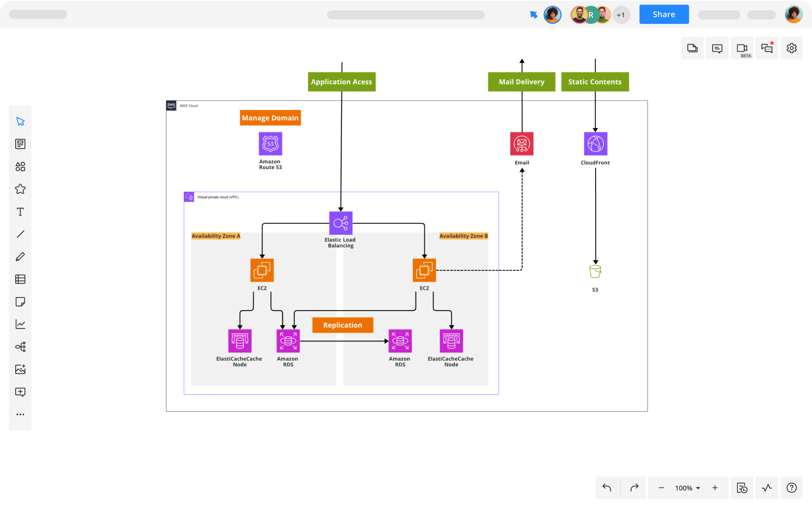Open document settings via the gear icon
Image resolution: width=812 pixels, height=508 pixels.
(791, 48)
